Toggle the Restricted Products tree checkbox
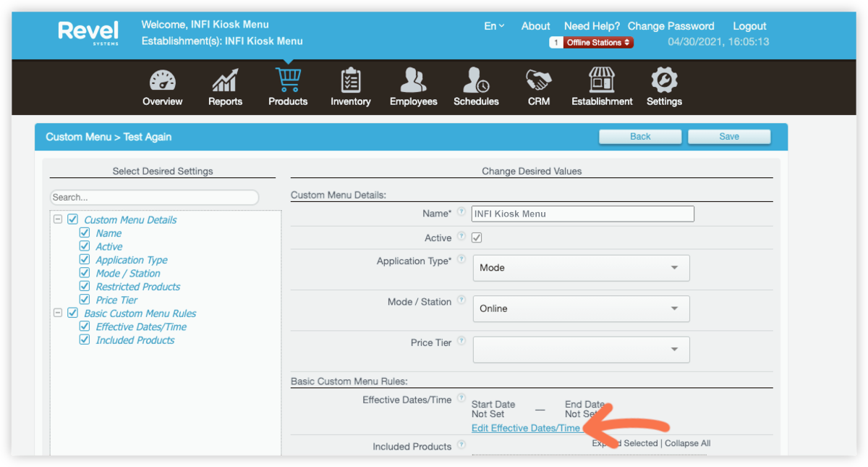 pyautogui.click(x=84, y=287)
